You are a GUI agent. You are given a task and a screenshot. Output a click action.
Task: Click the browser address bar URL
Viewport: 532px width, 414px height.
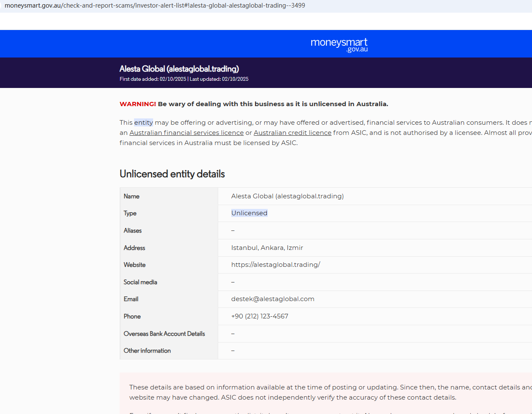coord(155,5)
